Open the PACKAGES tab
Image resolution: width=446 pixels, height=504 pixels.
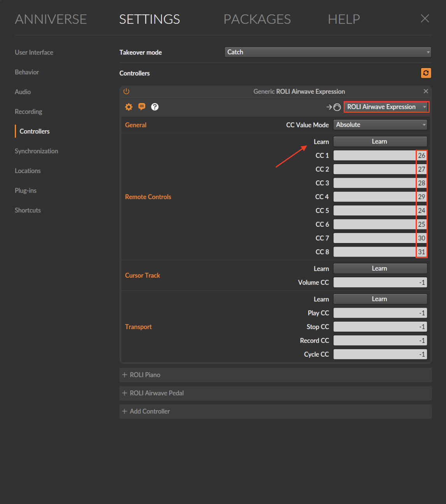tap(257, 19)
